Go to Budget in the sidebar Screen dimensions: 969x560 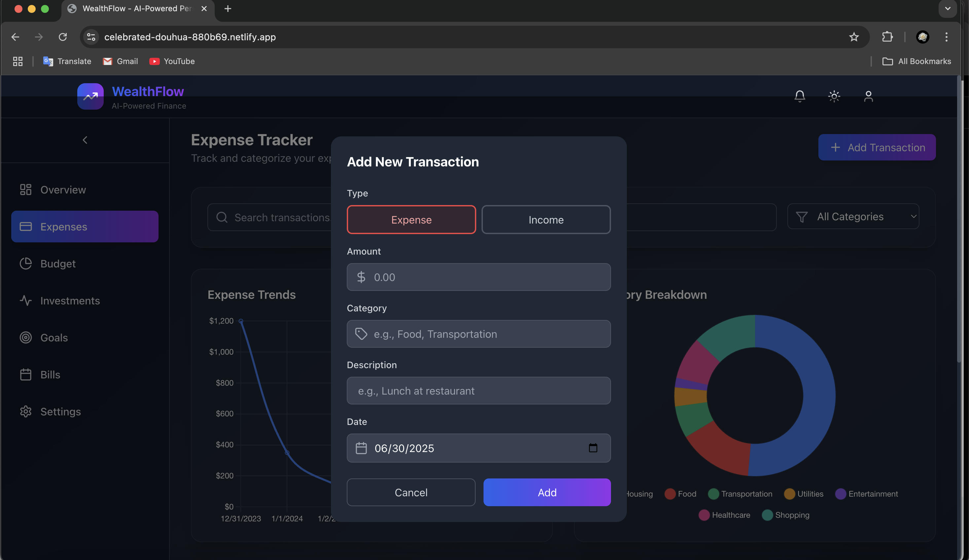[58, 264]
